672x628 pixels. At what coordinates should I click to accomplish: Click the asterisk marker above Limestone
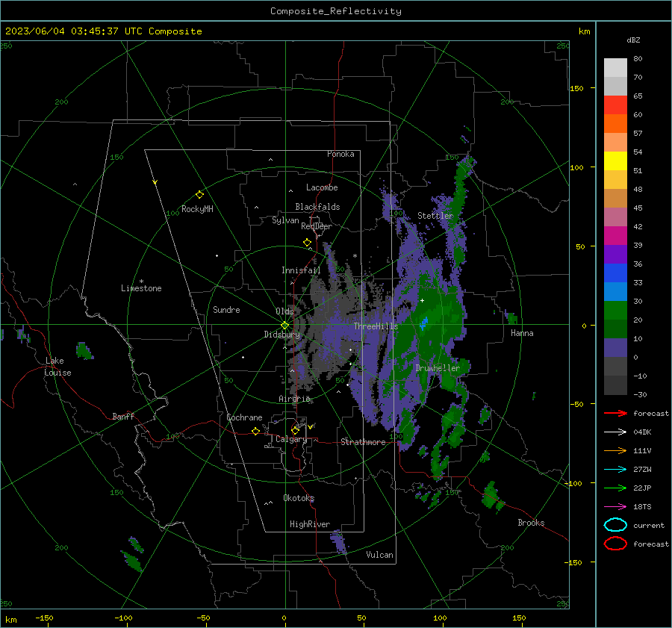(x=141, y=282)
